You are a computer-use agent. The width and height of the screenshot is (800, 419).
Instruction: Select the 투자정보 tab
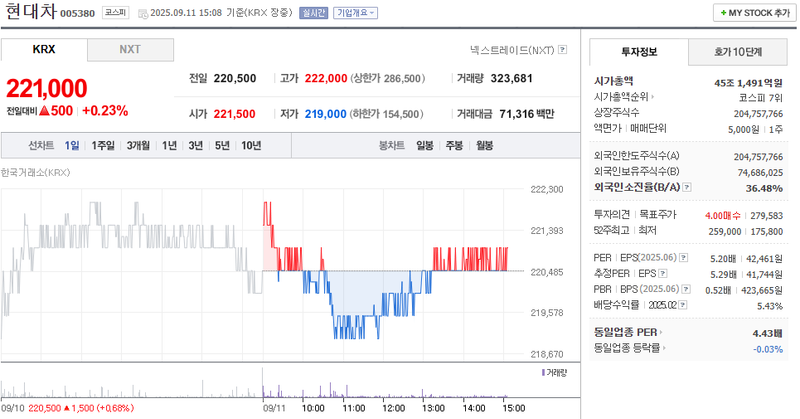point(639,52)
